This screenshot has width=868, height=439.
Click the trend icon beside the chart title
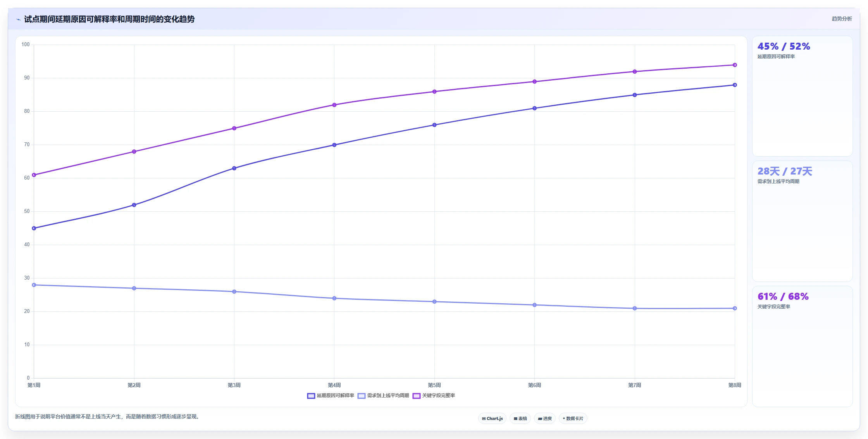[18, 19]
